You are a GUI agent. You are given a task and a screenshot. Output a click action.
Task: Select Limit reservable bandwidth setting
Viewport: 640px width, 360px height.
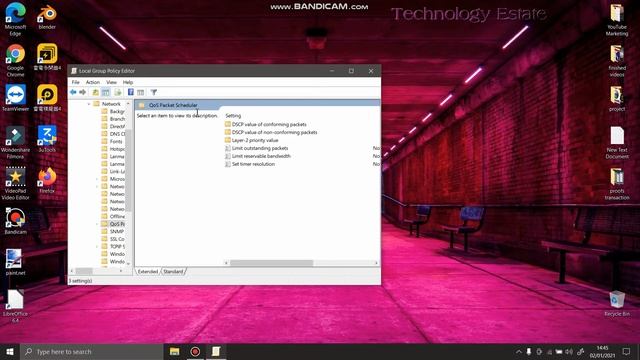click(x=258, y=156)
